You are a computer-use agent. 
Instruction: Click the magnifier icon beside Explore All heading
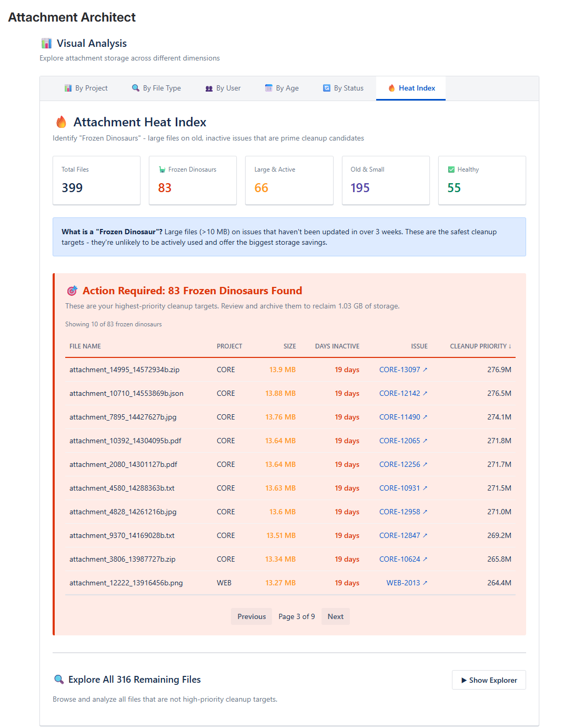pos(59,679)
